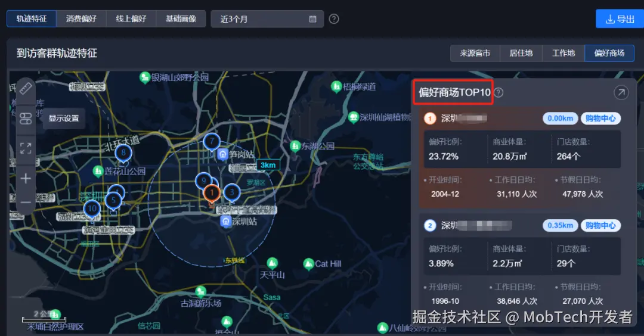Click the help icon next to 偏好商场TOP10
The image size is (644, 336).
click(x=498, y=93)
